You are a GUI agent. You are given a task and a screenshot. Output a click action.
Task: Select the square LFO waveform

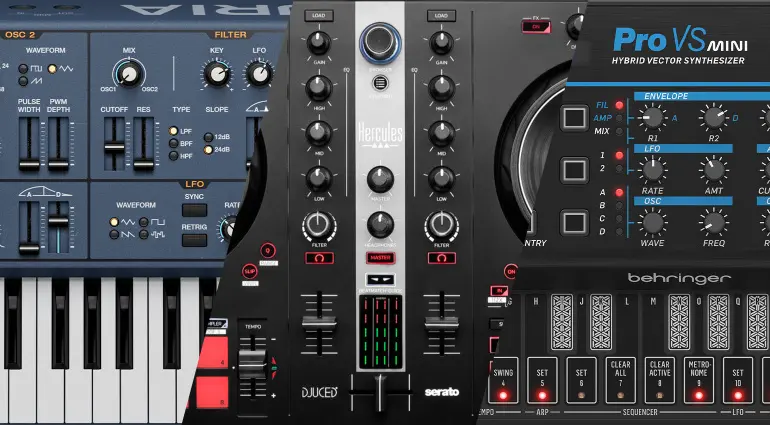(143, 222)
